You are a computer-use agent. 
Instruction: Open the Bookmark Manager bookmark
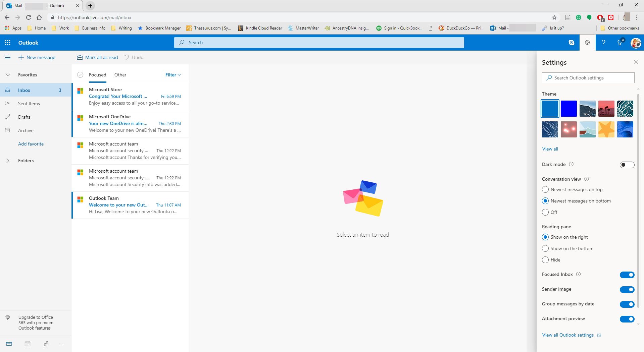coord(159,28)
